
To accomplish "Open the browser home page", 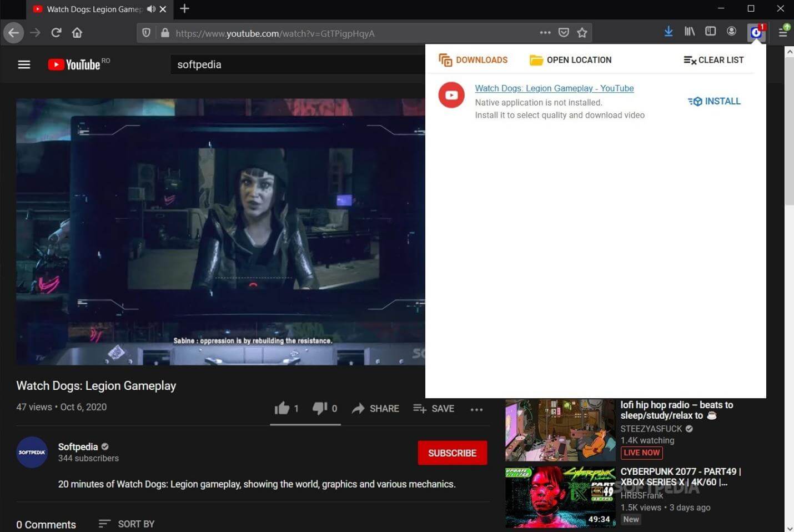I will [x=77, y=33].
